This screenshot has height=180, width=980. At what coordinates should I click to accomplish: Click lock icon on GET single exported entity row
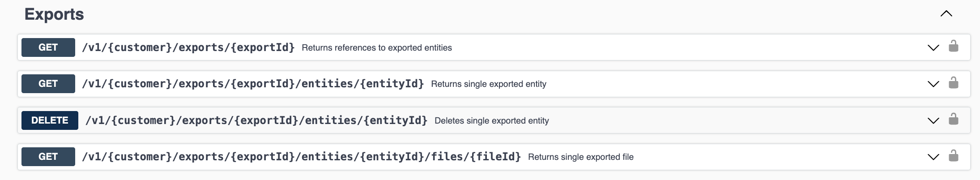click(954, 83)
